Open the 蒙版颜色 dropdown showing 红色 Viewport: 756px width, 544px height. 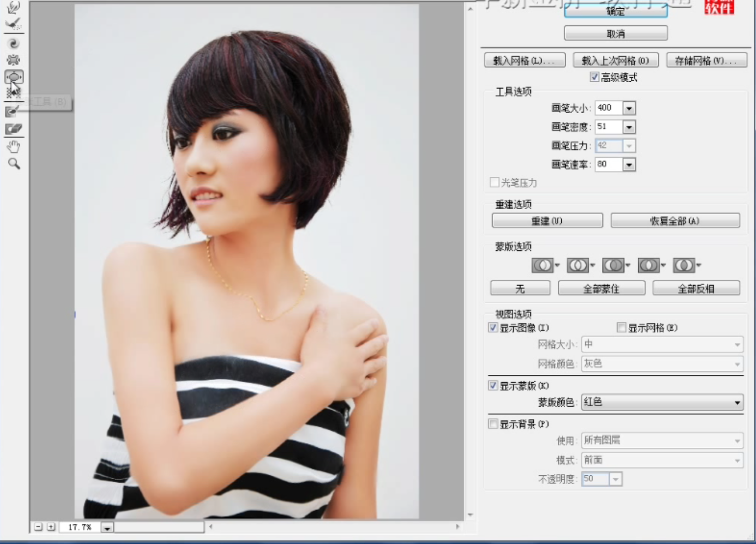coord(662,402)
